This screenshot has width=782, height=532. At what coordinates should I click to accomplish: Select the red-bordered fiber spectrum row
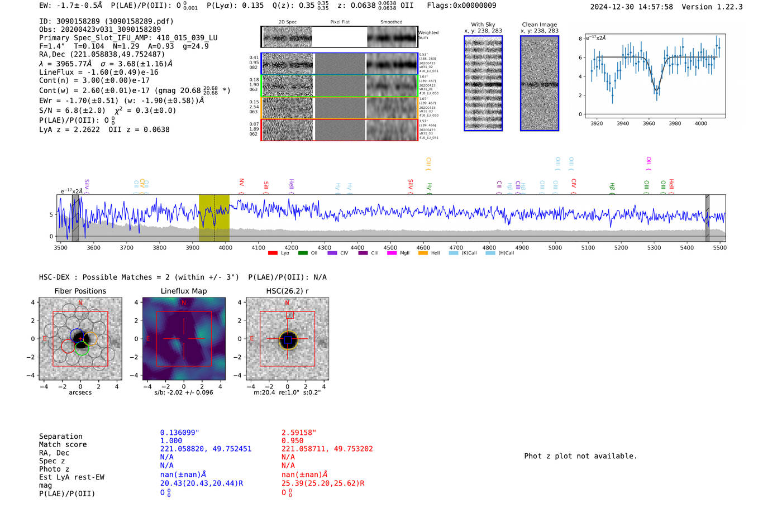click(339, 130)
